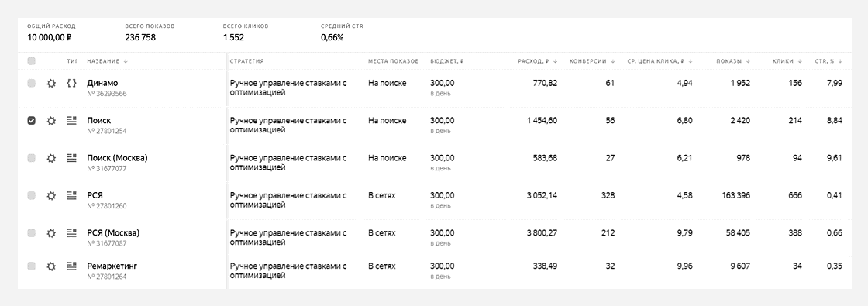This screenshot has width=868, height=306.
Task: Sort by Расход column arrow
Action: 555,61
